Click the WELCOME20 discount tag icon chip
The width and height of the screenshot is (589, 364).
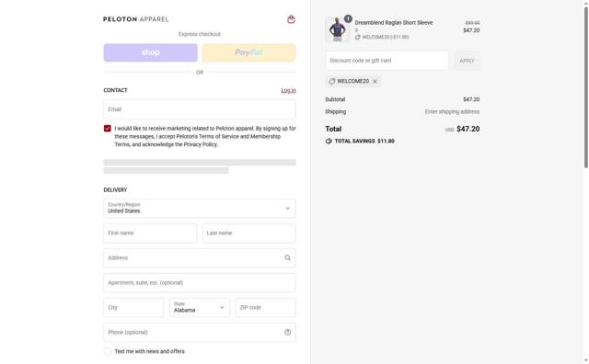(x=331, y=82)
